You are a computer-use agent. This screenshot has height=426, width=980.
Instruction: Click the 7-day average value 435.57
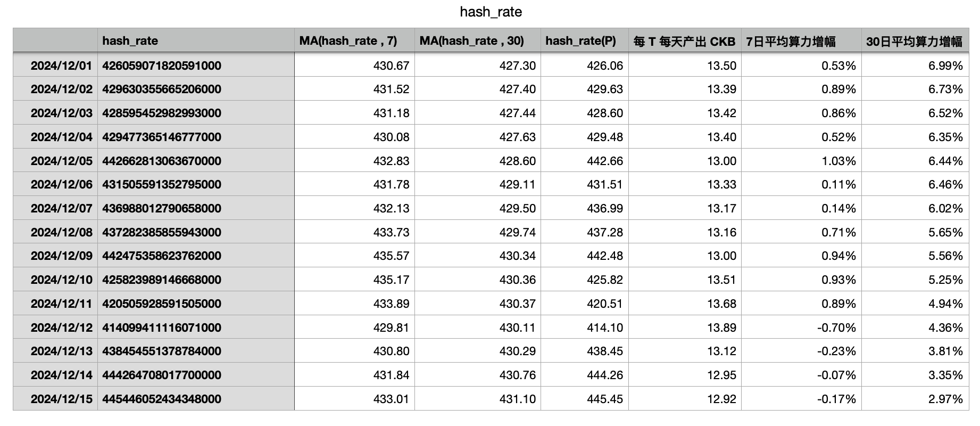(391, 256)
